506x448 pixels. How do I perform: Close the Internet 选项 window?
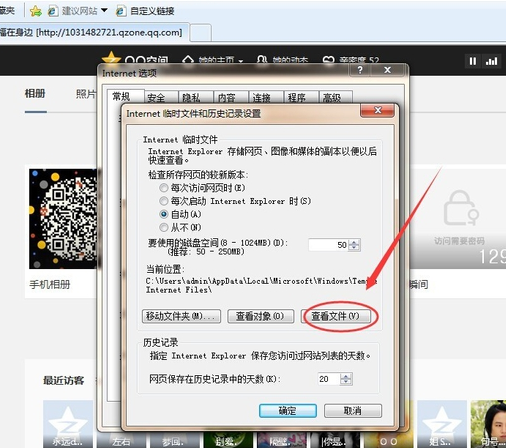tap(388, 70)
